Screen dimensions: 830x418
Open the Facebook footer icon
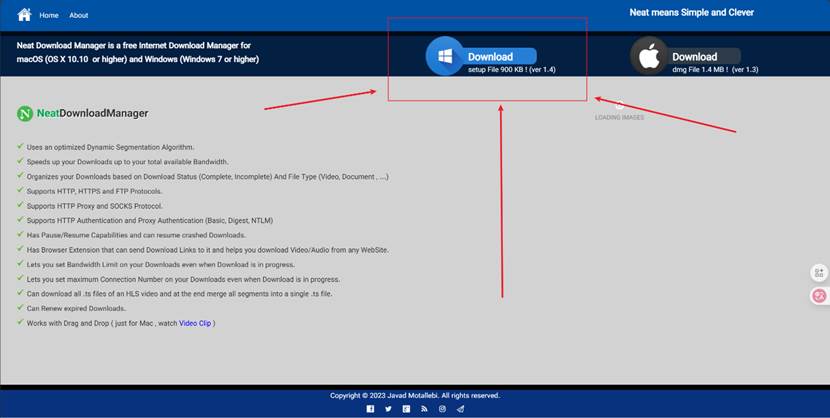tap(371, 409)
